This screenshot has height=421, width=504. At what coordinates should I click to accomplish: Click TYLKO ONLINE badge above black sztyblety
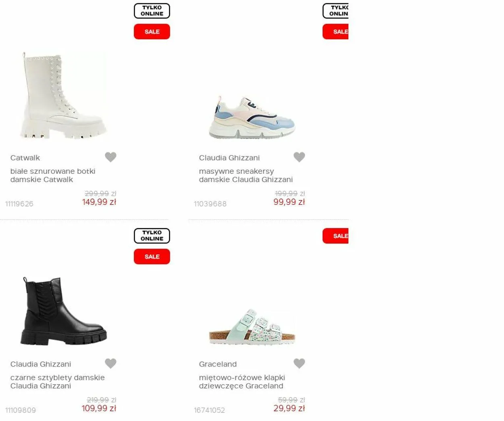(152, 236)
